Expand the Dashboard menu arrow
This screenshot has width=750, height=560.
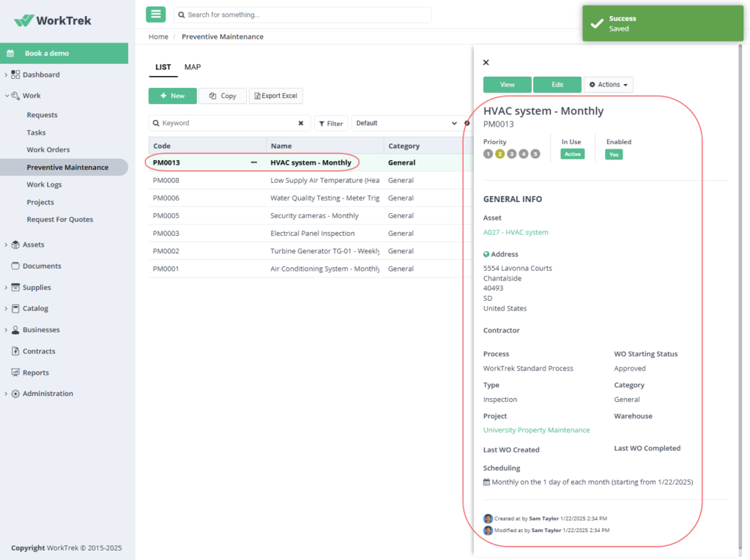click(6, 75)
